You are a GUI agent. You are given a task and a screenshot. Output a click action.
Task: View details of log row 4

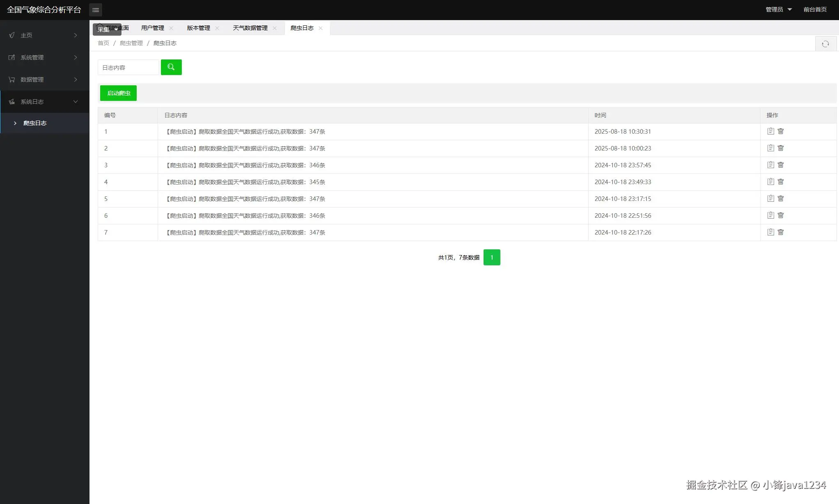click(770, 182)
